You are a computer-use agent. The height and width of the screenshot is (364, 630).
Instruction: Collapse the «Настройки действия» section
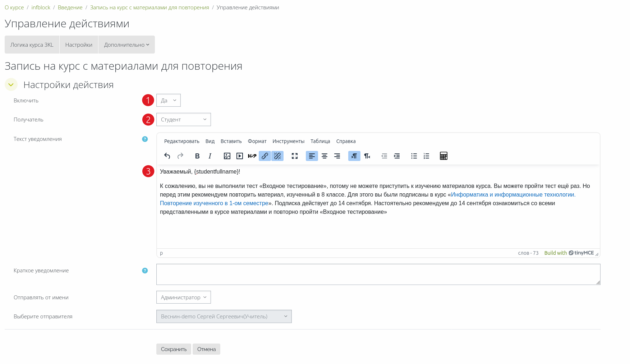[11, 85]
